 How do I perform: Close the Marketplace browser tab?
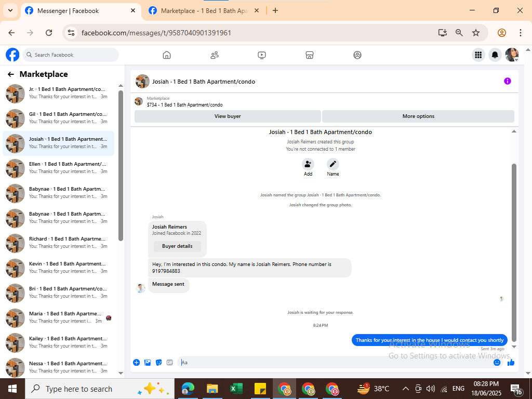tap(257, 10)
